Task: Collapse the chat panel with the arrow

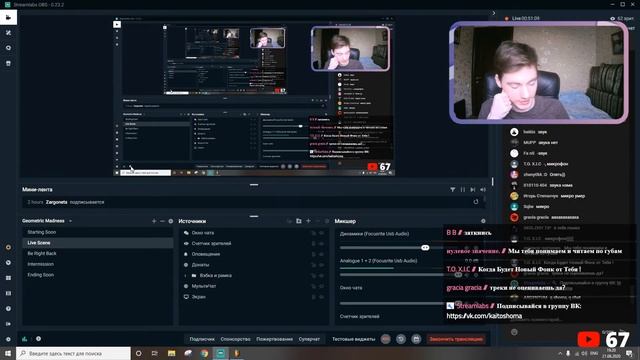Action: (x=493, y=13)
